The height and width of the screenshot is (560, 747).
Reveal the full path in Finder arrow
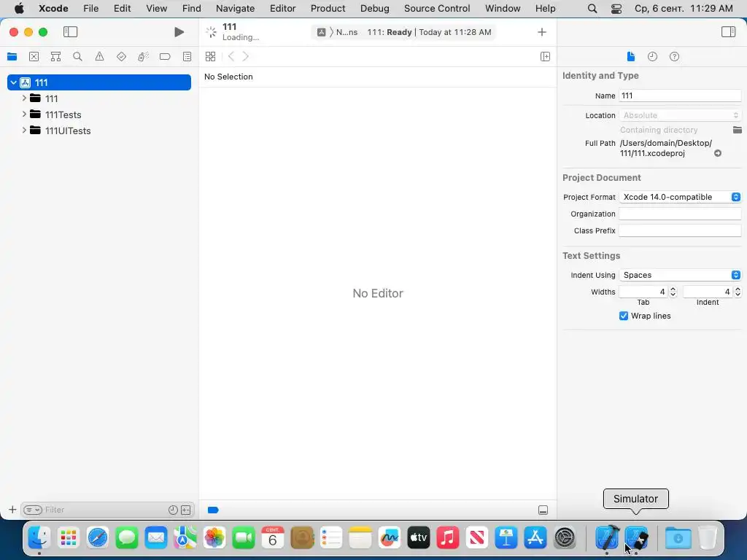[x=718, y=153]
